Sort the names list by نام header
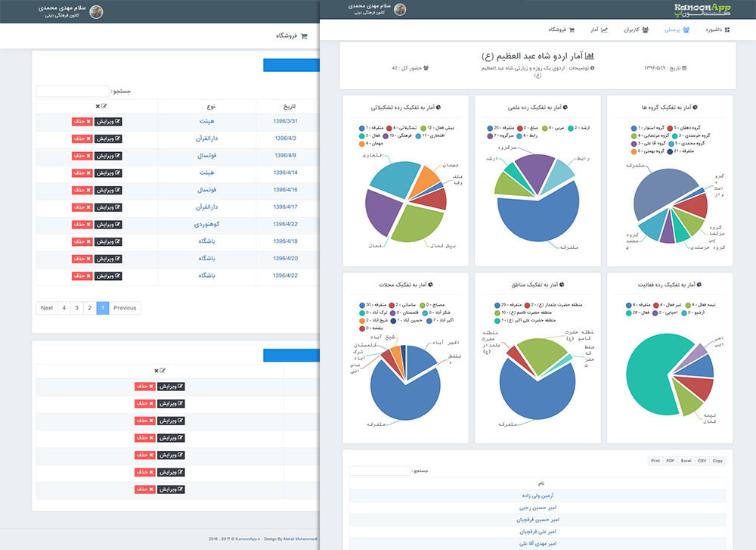 tap(538, 483)
